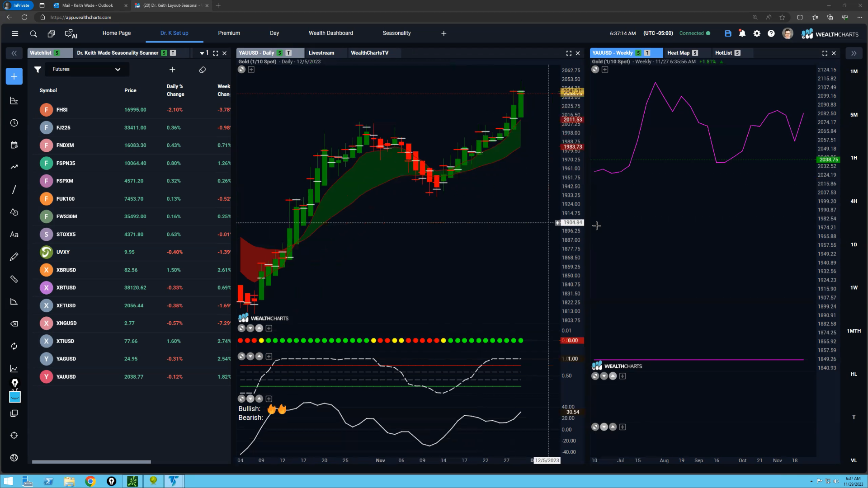Toggle weekly bottom pane indicator visibility
Viewport: 868px width, 488px height.
tap(595, 427)
